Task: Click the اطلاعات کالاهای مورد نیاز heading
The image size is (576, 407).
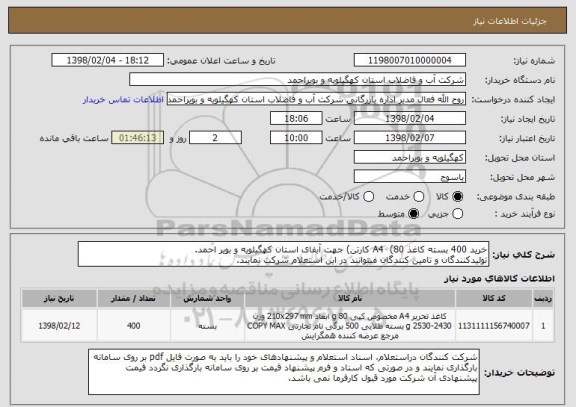Action: (x=499, y=279)
